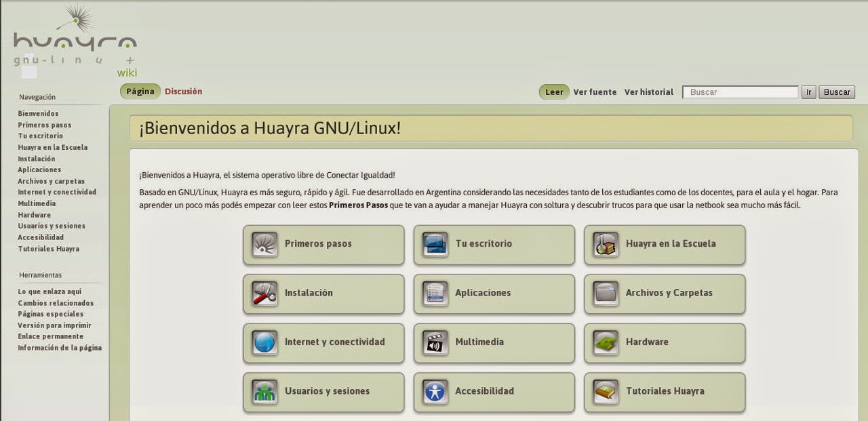Open Hardware in the sidebar

pos(34,216)
